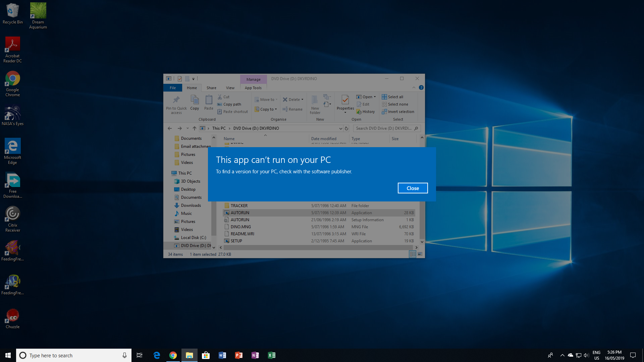Click the AUTORUN application file

pos(240,213)
